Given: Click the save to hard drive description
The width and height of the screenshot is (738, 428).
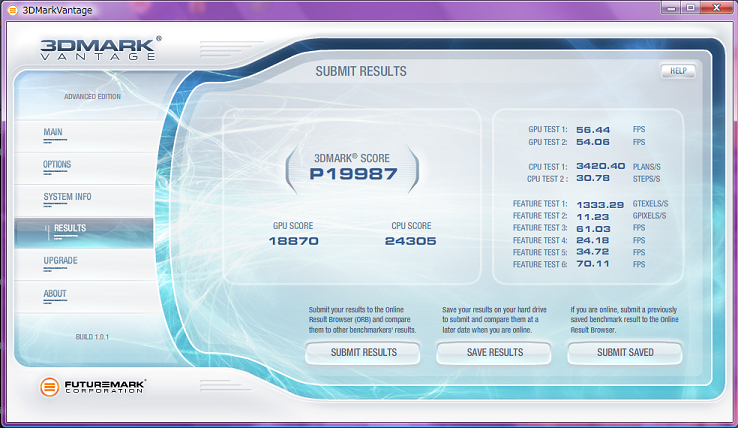Looking at the screenshot, I should click(494, 320).
